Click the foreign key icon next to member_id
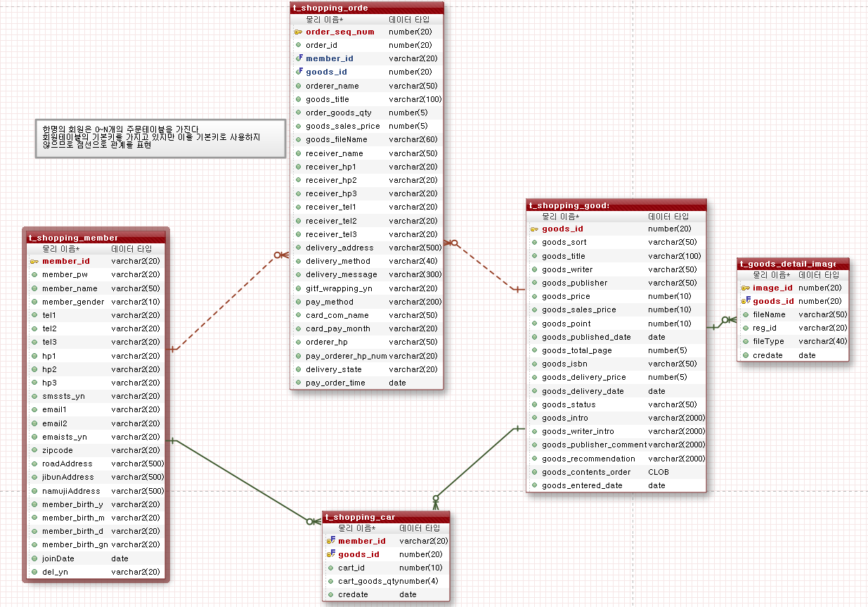 point(298,58)
